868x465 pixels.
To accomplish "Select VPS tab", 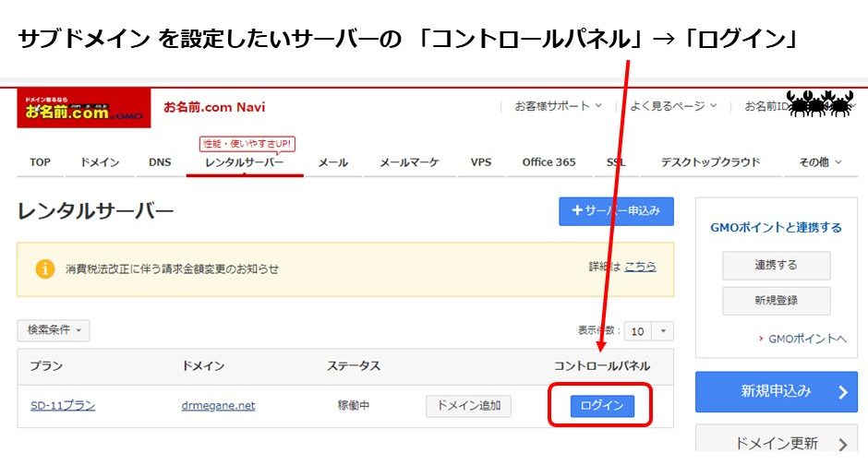I will click(x=480, y=162).
